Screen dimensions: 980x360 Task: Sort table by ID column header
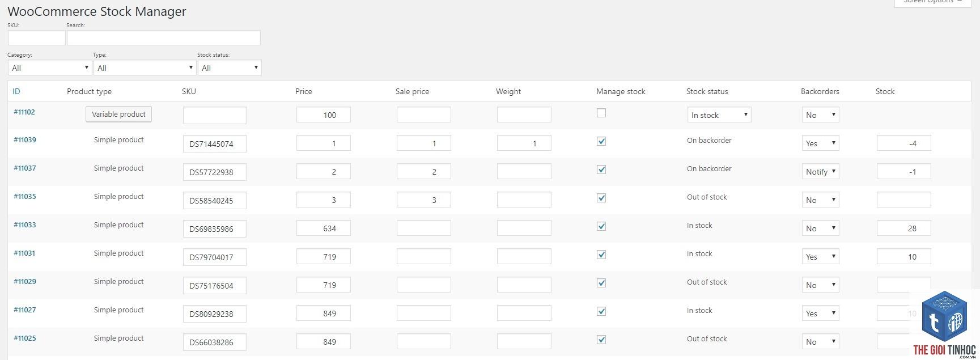point(16,91)
